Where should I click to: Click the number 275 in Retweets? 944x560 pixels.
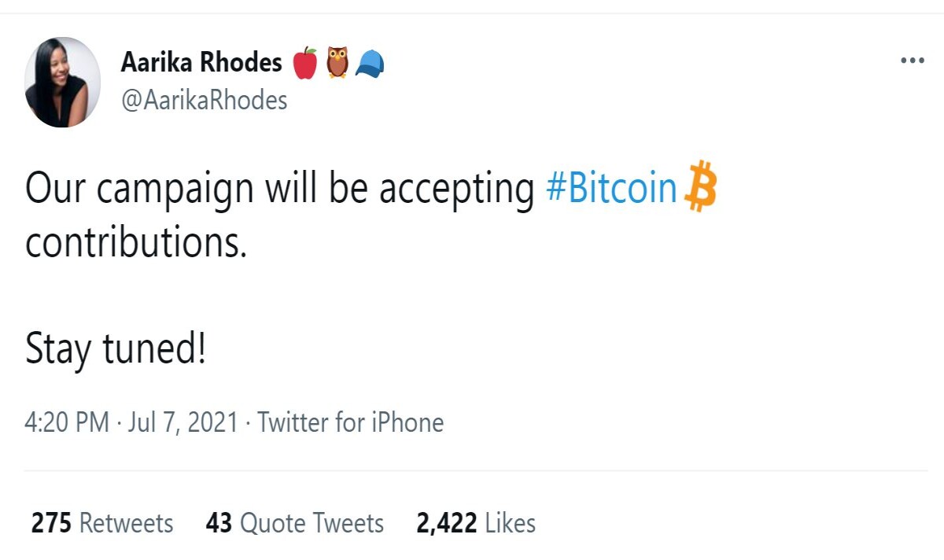point(52,524)
